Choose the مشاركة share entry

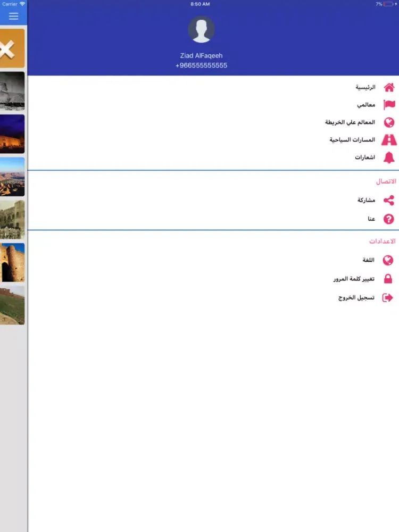tap(366, 200)
